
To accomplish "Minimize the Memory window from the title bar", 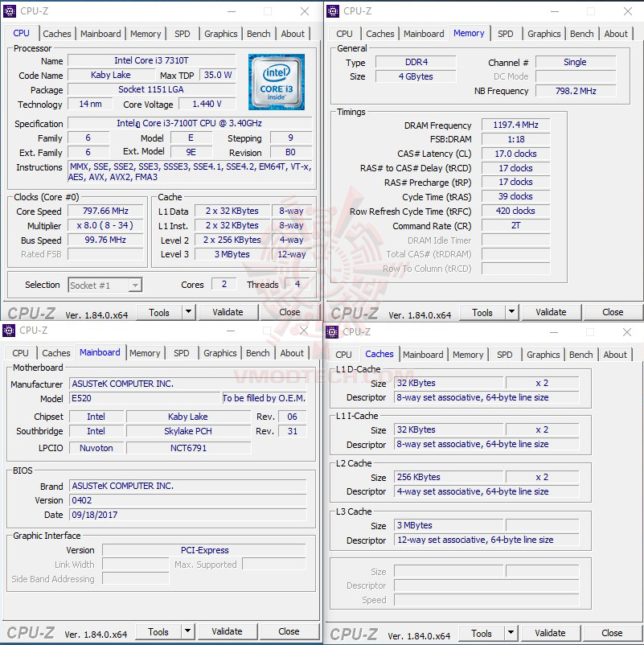I will 555,11.
